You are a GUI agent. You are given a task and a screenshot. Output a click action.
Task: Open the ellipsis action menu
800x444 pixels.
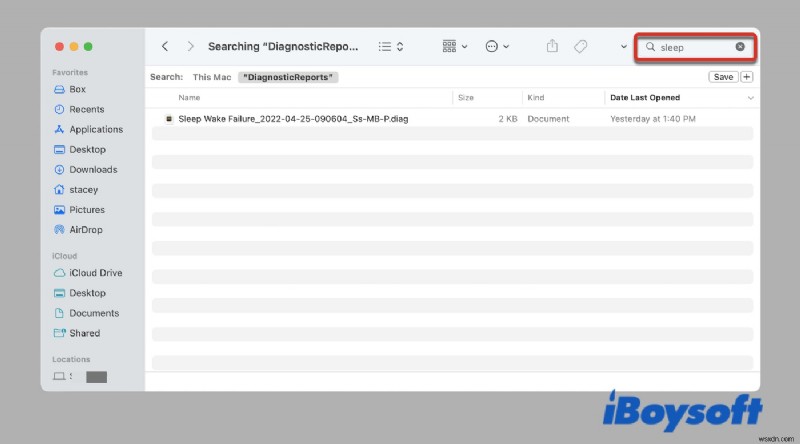click(497, 46)
